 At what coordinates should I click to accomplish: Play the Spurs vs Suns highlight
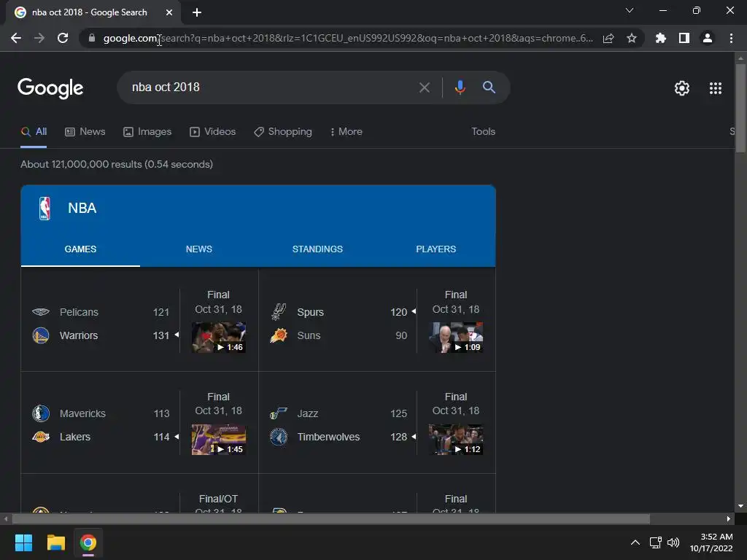coord(456,337)
